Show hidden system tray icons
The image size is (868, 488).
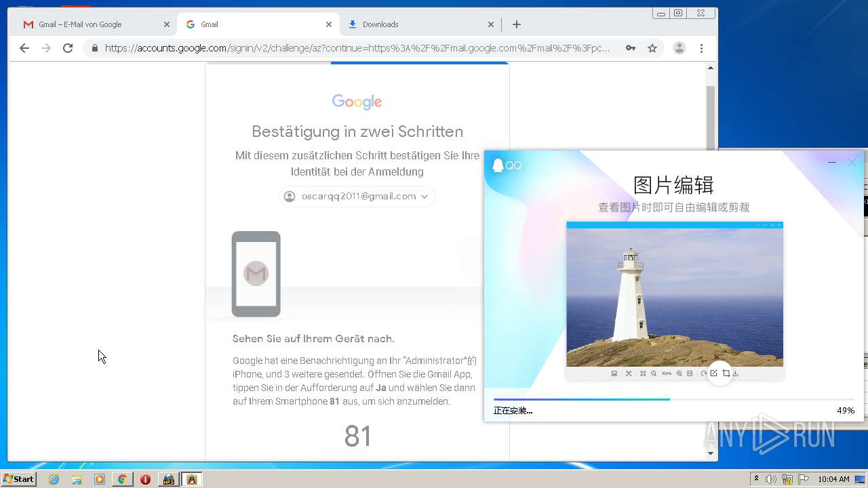pos(757,479)
